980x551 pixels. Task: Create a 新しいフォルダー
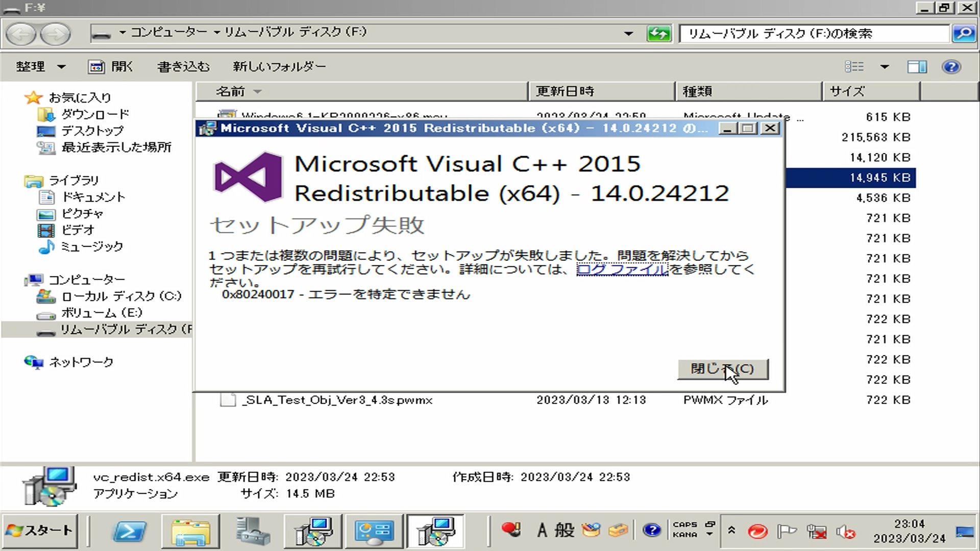coord(279,66)
